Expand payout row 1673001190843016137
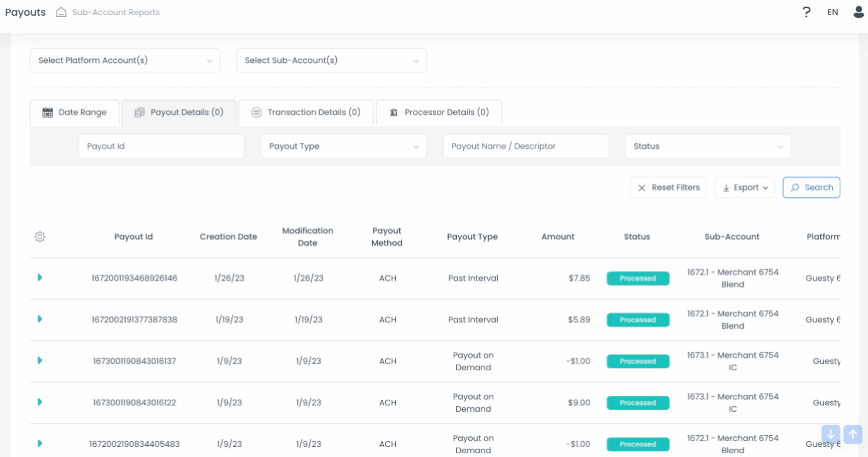Viewport: 868px width, 457px height. pyautogui.click(x=40, y=360)
